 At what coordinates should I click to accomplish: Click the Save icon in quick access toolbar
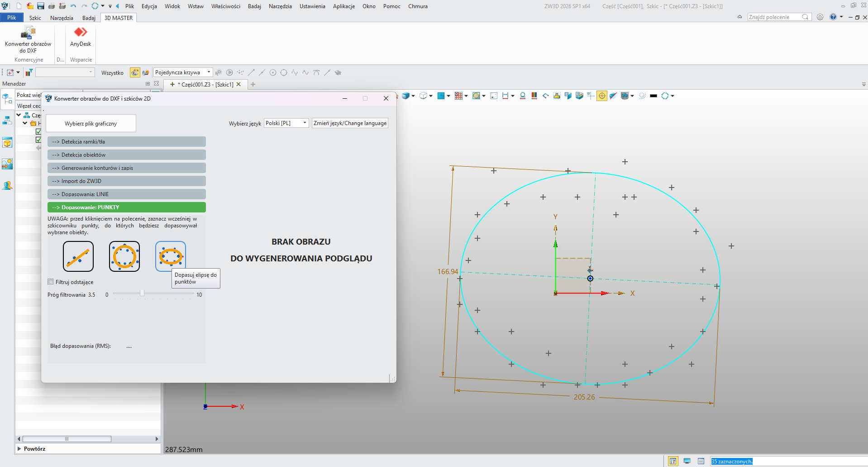pos(41,6)
